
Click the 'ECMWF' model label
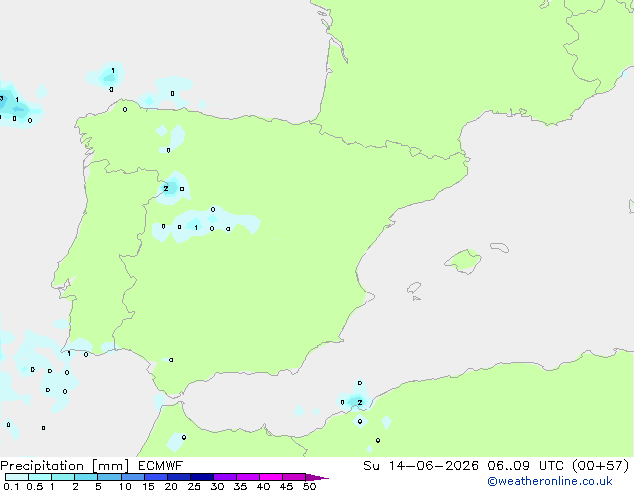(161, 466)
